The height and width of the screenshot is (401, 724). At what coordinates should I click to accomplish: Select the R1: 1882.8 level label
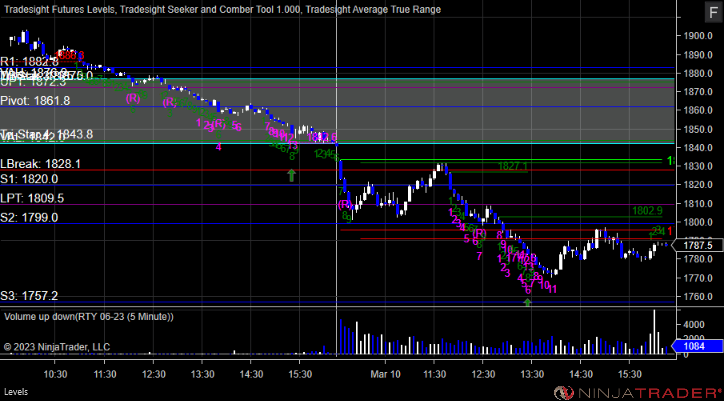pos(30,61)
